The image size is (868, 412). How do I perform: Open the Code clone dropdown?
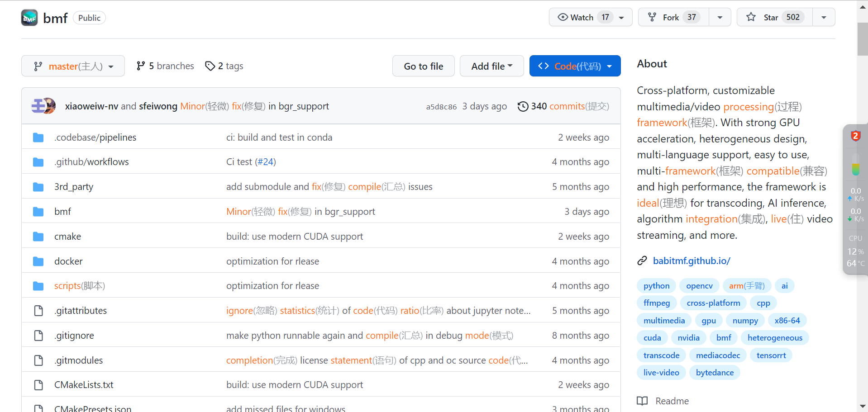click(575, 66)
